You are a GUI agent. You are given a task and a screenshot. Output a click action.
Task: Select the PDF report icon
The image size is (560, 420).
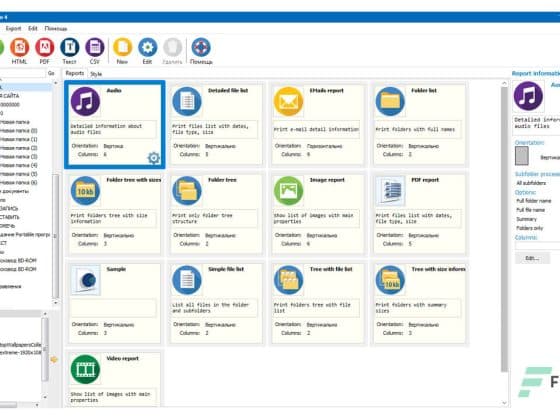390,191
